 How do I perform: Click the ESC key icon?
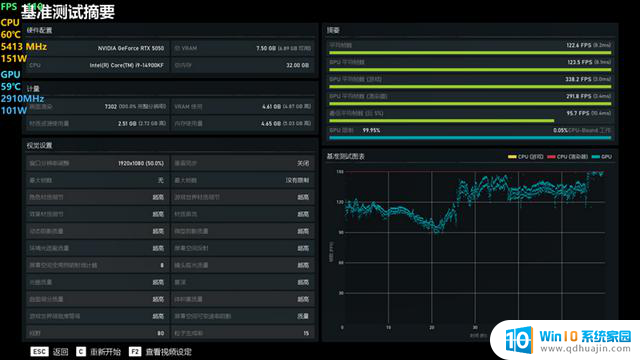coord(39,351)
